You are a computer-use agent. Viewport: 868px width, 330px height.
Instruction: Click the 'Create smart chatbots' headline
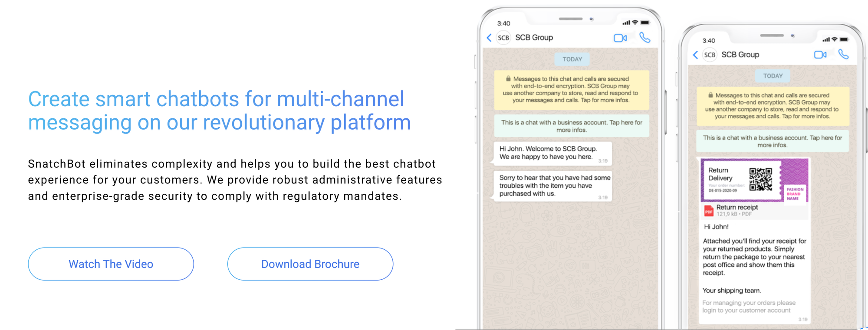219,111
